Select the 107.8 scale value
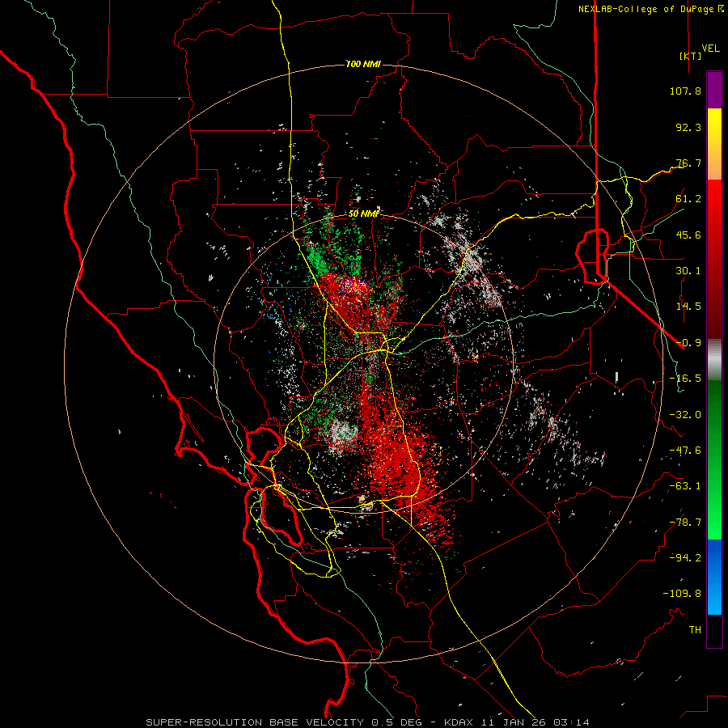The width and height of the screenshot is (728, 728). [x=685, y=91]
